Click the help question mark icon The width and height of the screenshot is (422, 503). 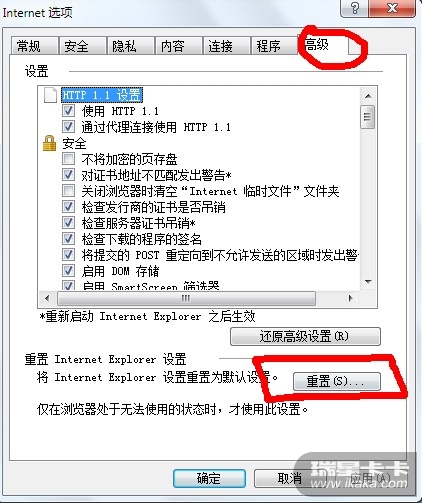pyautogui.click(x=355, y=8)
